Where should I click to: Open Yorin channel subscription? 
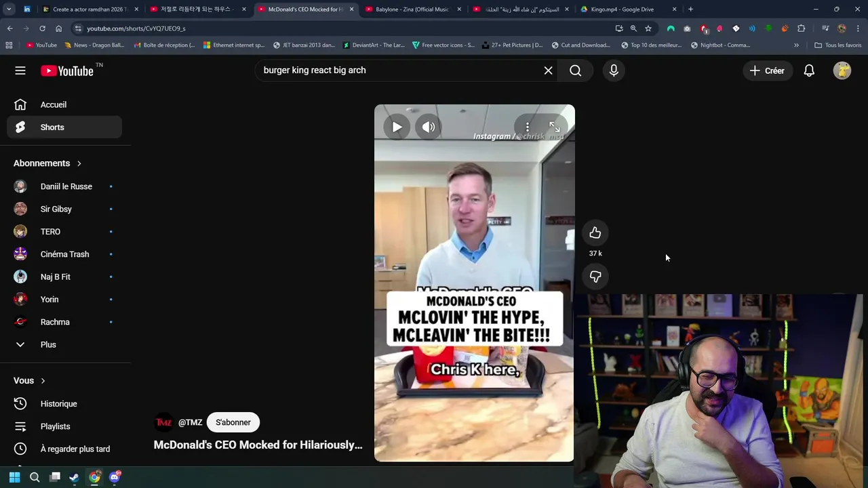(x=64, y=300)
